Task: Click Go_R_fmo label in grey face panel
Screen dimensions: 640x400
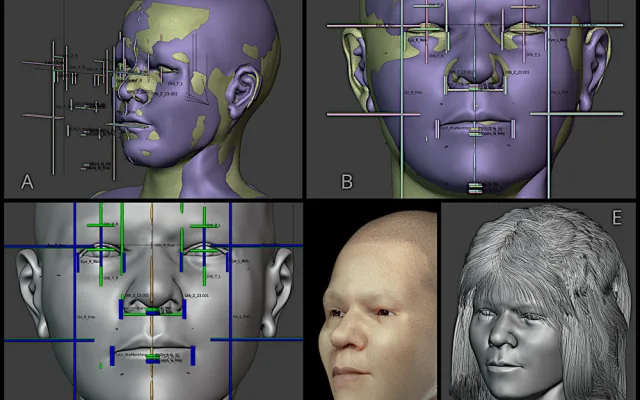Action: [86, 316]
